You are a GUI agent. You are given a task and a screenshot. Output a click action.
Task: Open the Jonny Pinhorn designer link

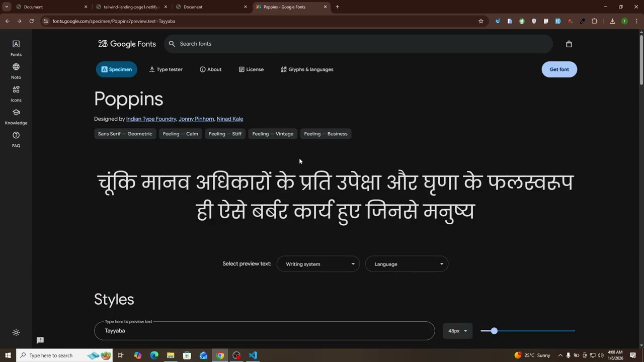point(196,119)
